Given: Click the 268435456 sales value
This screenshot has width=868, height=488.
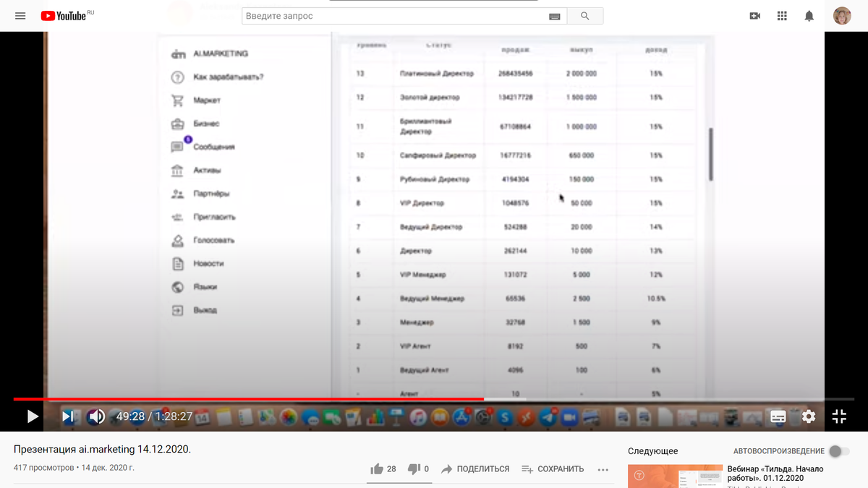Looking at the screenshot, I should tap(515, 74).
